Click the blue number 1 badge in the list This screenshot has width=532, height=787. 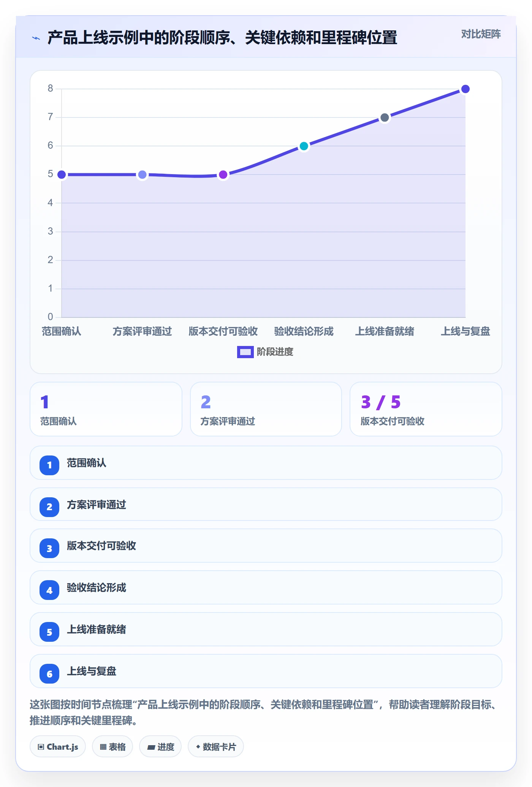49,465
